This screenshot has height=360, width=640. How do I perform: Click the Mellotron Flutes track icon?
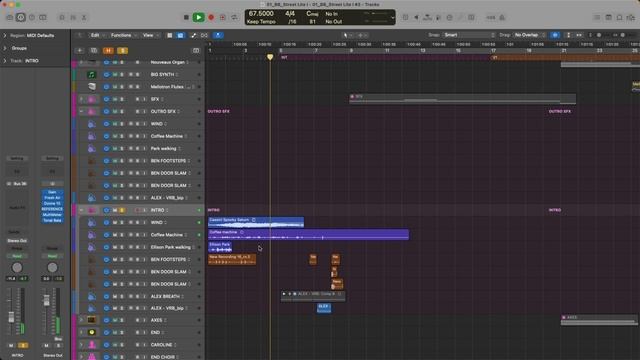92,87
